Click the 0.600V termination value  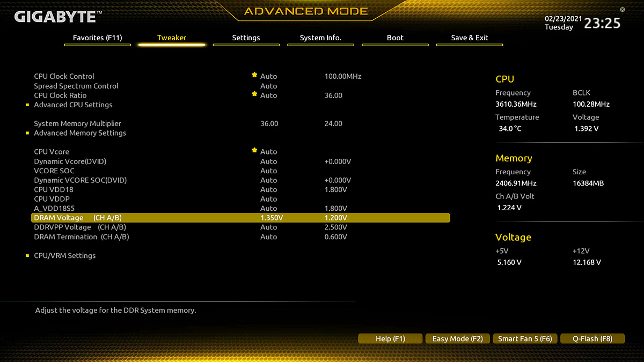coord(336,237)
